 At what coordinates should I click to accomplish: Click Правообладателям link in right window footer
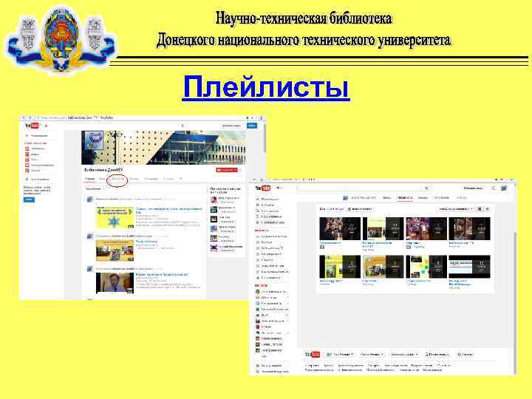pos(351,366)
